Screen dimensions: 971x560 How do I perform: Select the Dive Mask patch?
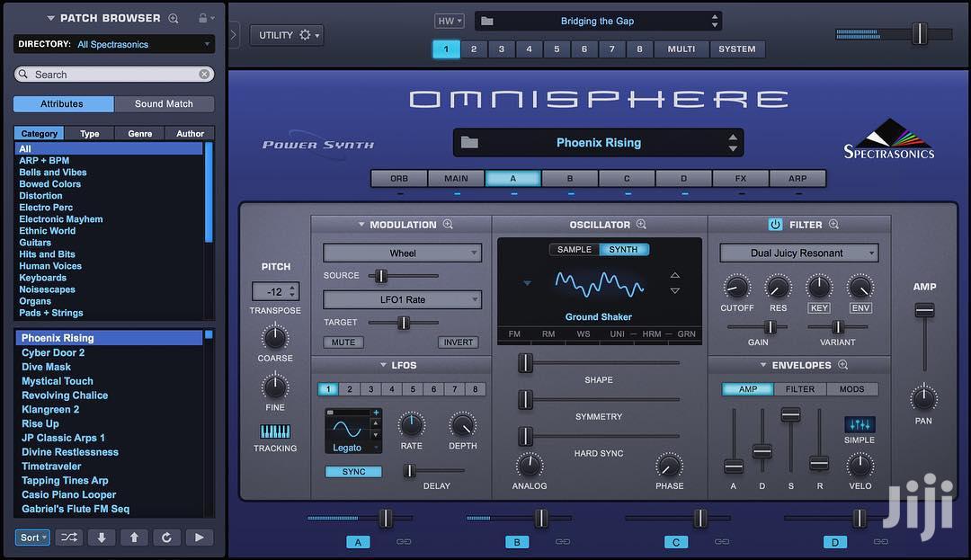[47, 367]
